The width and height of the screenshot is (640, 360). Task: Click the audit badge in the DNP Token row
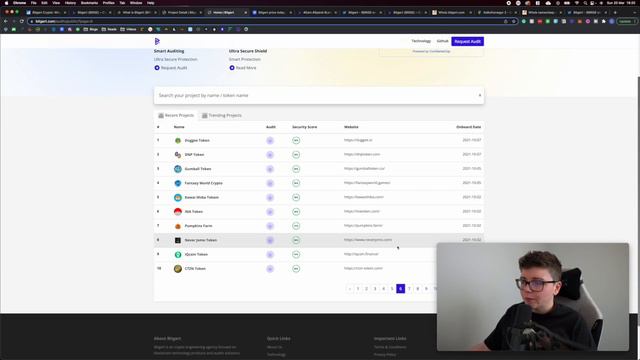point(270,155)
